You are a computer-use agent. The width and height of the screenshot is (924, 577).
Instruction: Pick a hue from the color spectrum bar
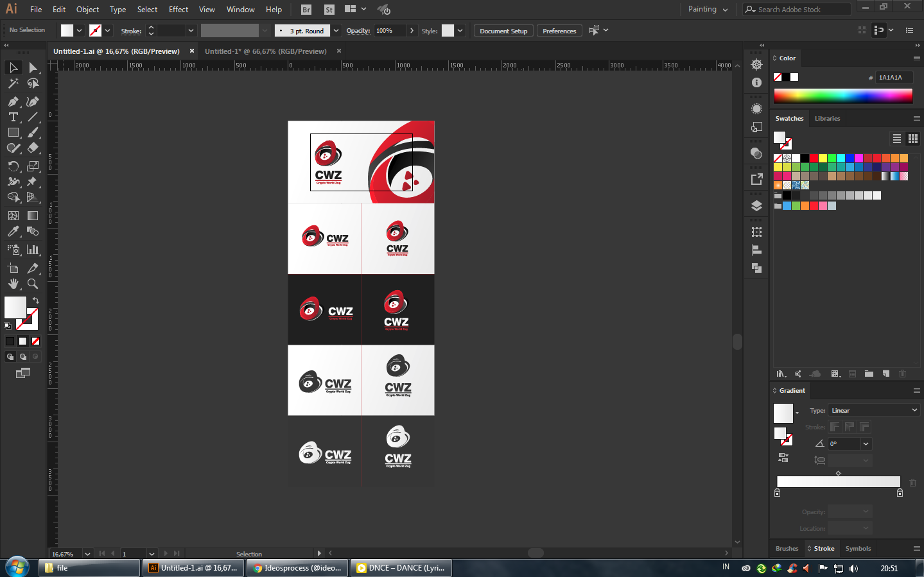(843, 96)
